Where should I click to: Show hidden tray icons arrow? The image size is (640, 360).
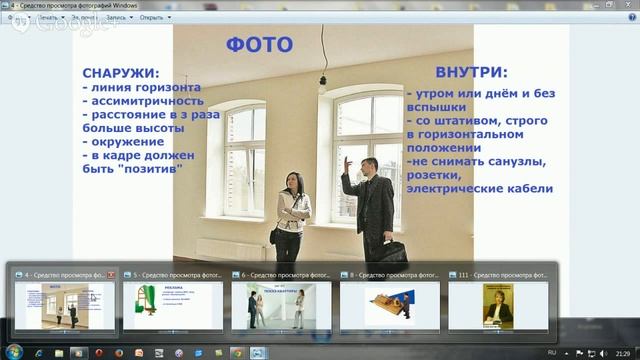point(567,353)
